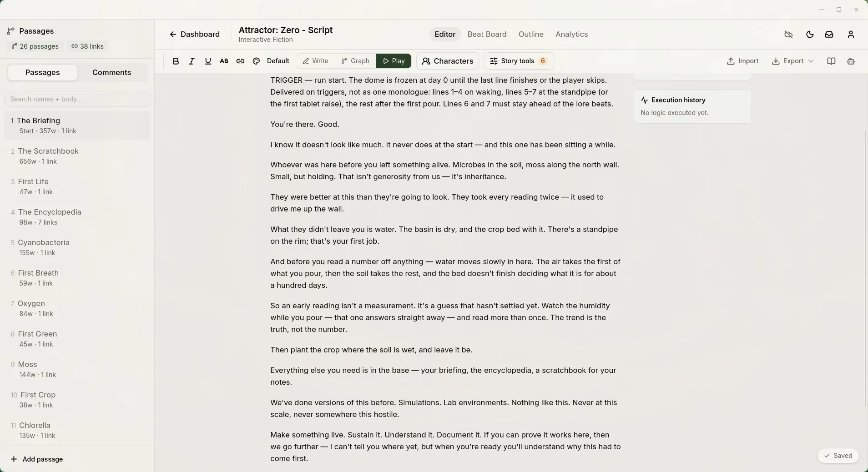The height and width of the screenshot is (472, 868).
Task: Select the Passages sidebar tab
Action: 42,73
